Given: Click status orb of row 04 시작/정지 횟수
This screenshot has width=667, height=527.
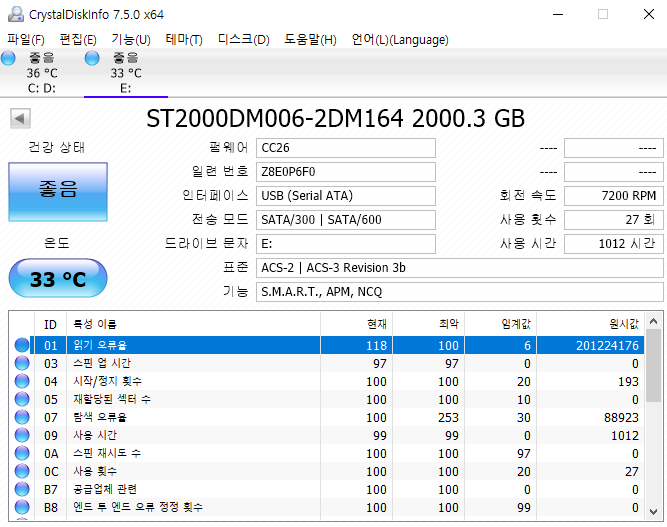Looking at the screenshot, I should (22, 381).
